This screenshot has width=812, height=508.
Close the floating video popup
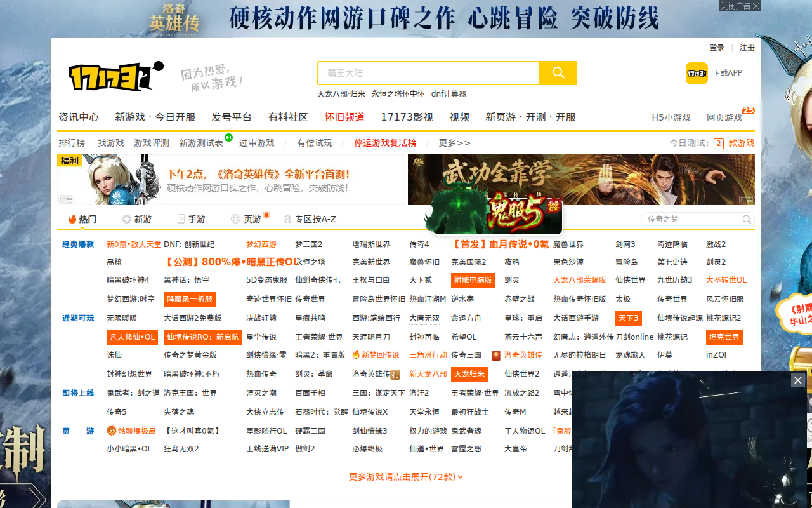798,380
